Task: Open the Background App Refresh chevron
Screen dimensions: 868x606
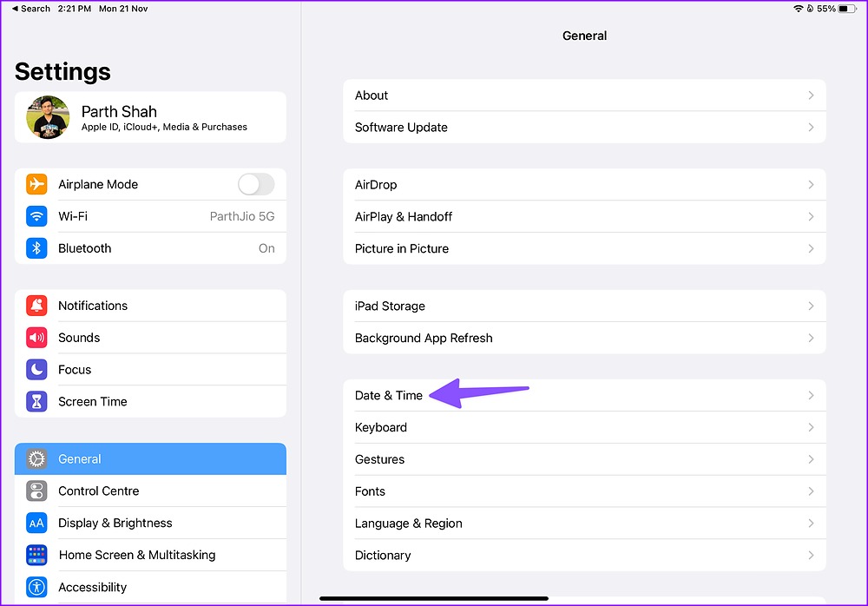Action: pos(811,338)
